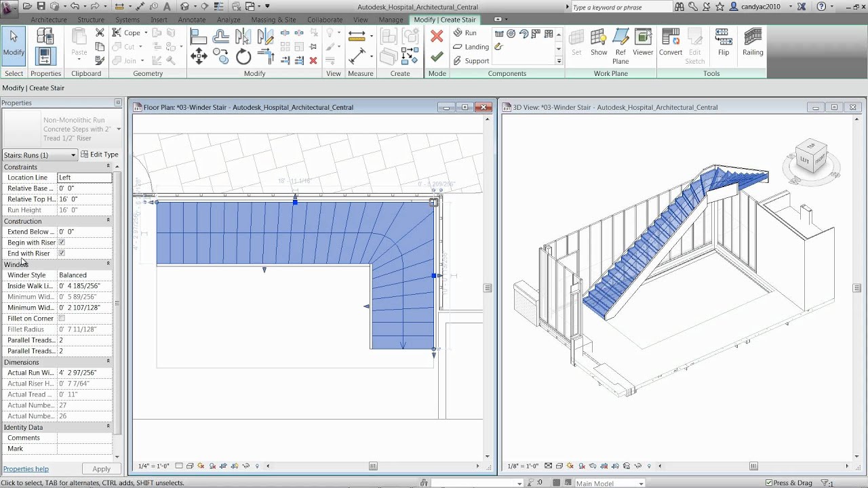868x488 pixels.
Task: Expand the Components gallery list
Action: click(x=559, y=61)
